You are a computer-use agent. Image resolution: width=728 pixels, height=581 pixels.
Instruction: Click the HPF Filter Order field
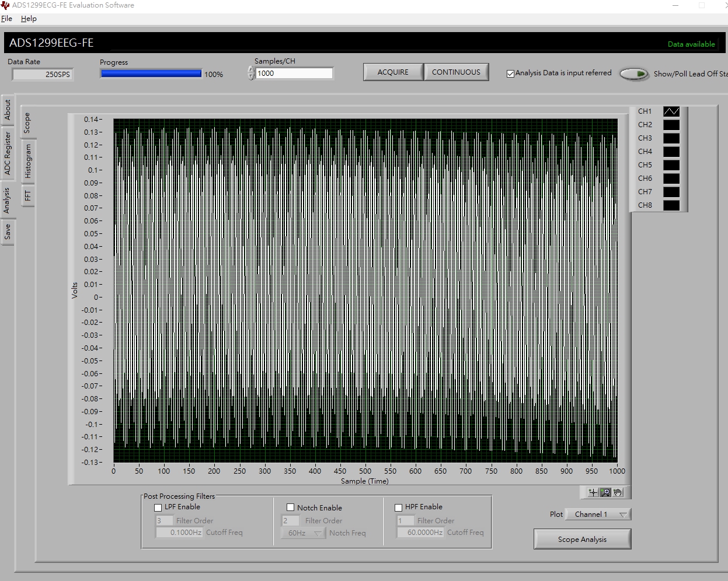405,521
